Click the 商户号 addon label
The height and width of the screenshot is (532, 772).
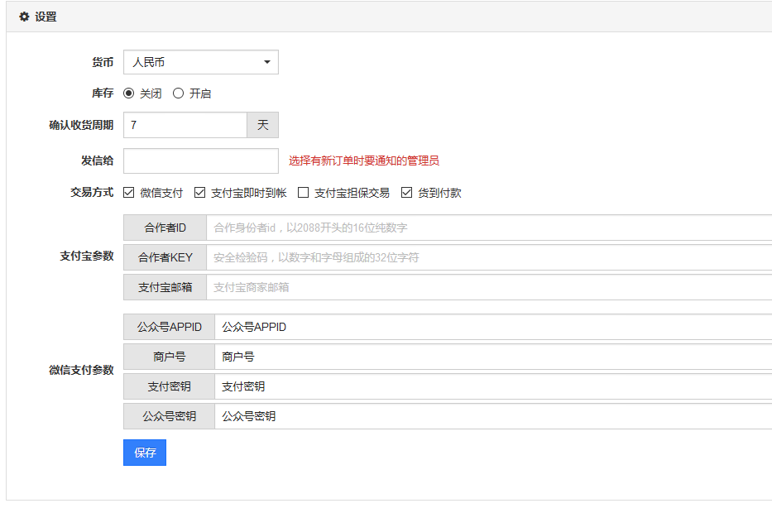(x=170, y=357)
